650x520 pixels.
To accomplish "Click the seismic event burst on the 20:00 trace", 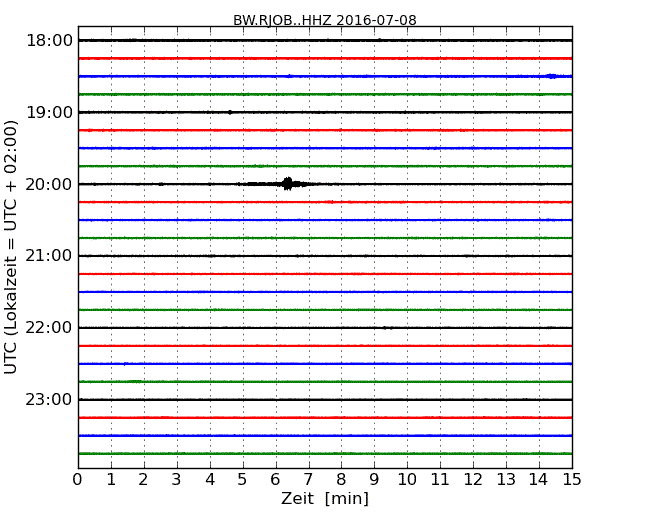I will (288, 184).
